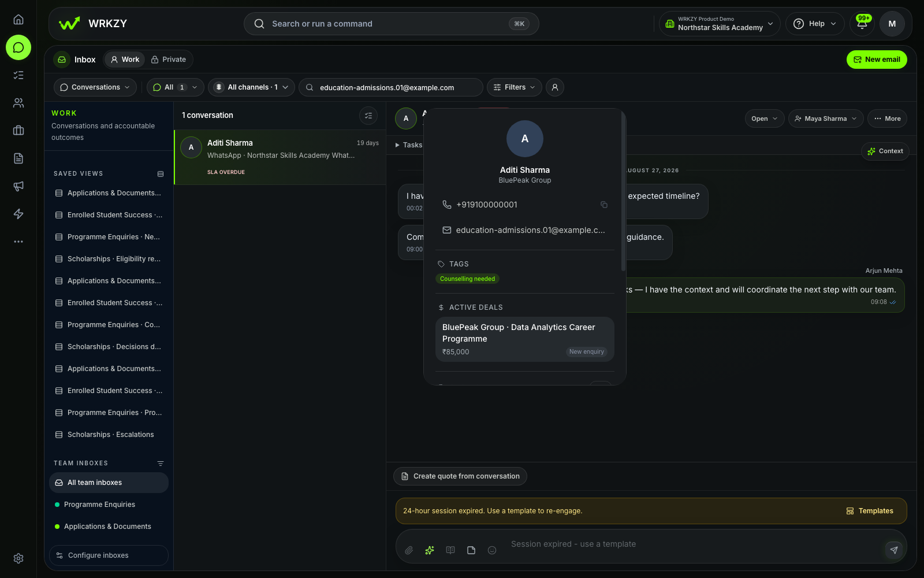
Task: Click the email address in the contact card
Action: pos(531,230)
